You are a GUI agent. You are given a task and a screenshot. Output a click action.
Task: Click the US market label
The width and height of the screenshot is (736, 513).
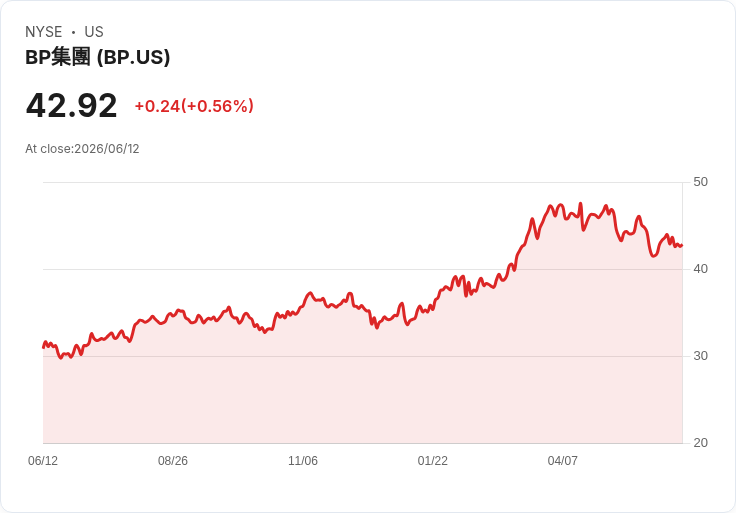[x=94, y=32]
